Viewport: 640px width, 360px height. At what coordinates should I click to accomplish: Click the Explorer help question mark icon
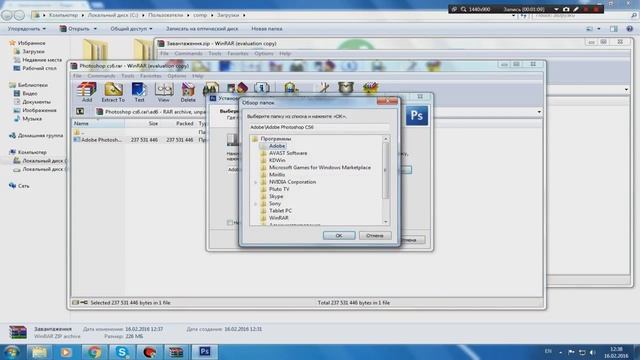pos(629,29)
